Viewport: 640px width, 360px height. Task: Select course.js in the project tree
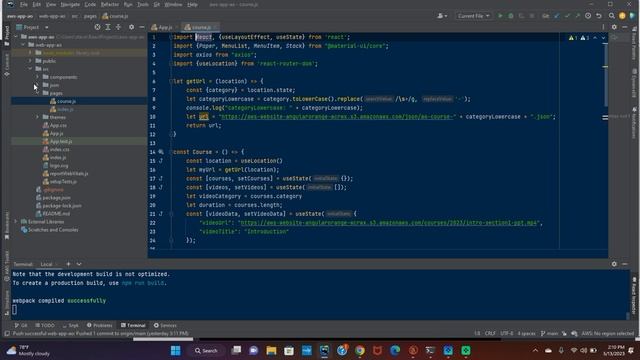point(66,101)
